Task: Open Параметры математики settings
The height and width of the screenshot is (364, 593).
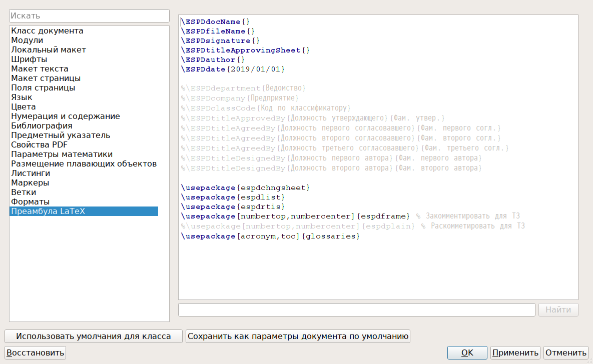Action: (x=62, y=154)
